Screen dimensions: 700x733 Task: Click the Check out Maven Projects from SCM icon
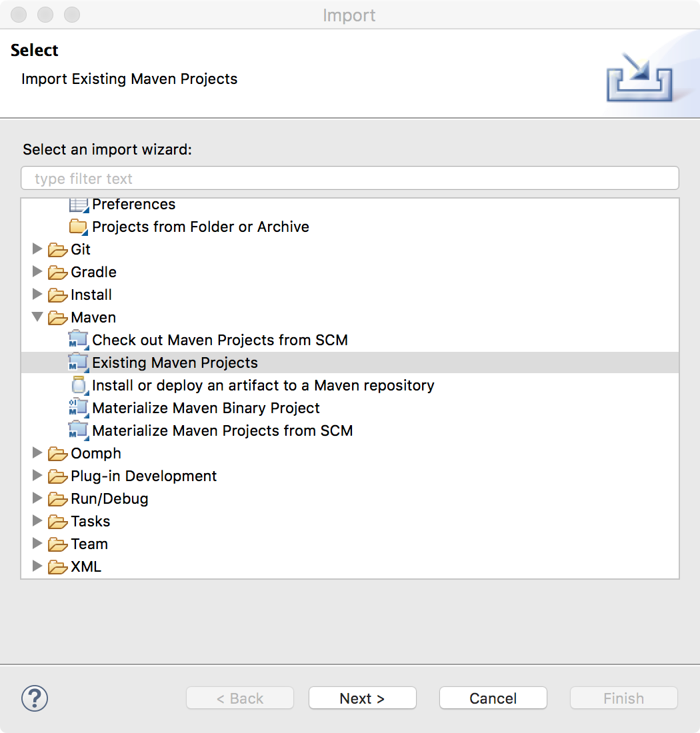coord(78,340)
